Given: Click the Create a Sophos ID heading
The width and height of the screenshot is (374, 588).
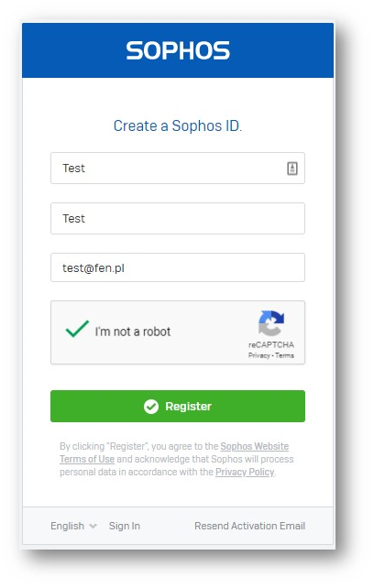Looking at the screenshot, I should (x=178, y=126).
